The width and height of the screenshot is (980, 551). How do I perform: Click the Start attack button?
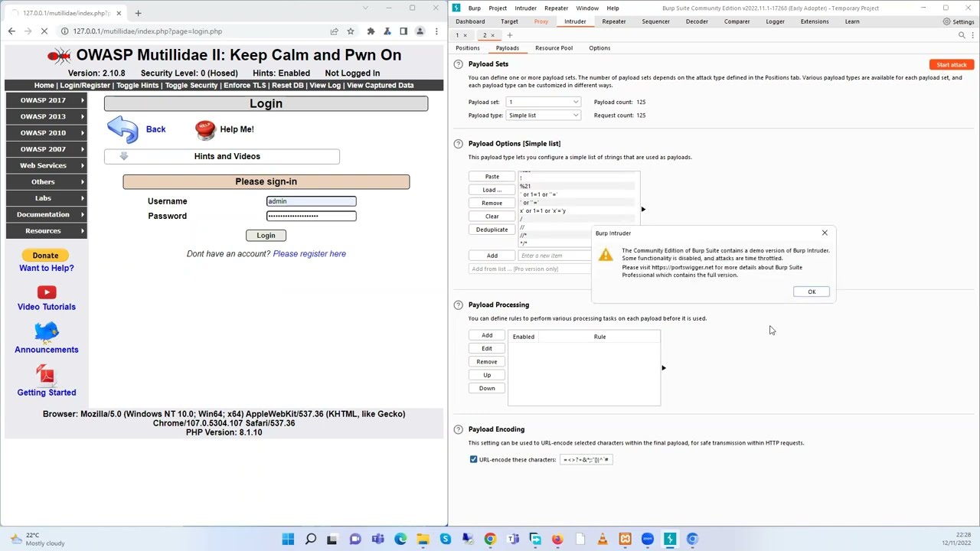tap(952, 65)
